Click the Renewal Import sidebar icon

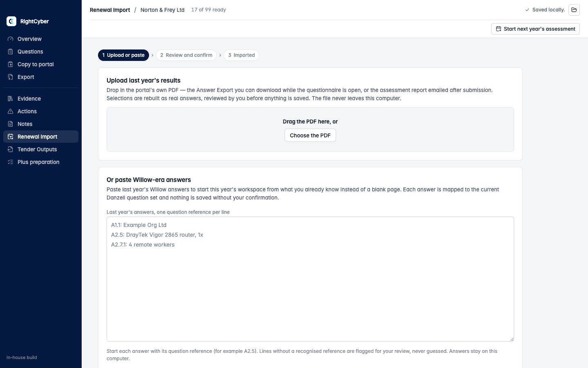click(x=11, y=137)
